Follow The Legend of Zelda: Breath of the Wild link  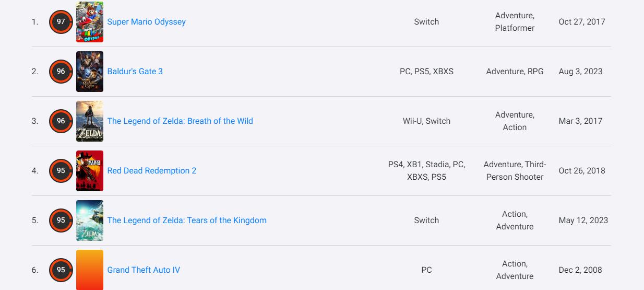(180, 121)
